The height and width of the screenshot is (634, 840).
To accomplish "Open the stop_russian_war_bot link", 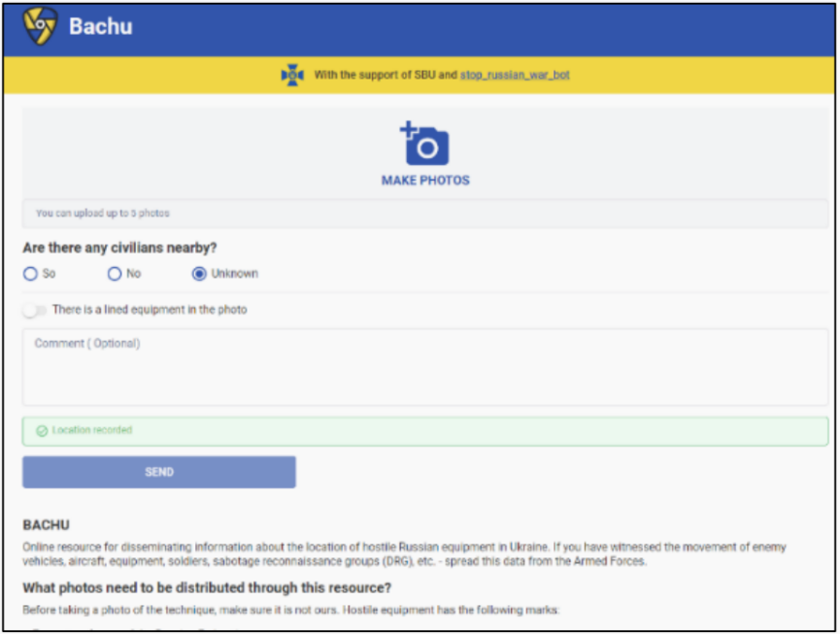I will coord(515,75).
